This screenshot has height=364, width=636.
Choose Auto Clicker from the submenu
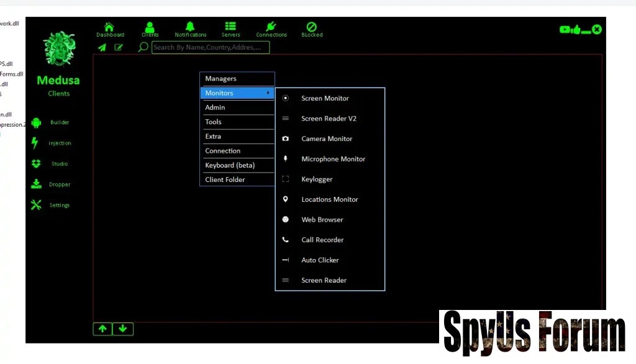[320, 260]
